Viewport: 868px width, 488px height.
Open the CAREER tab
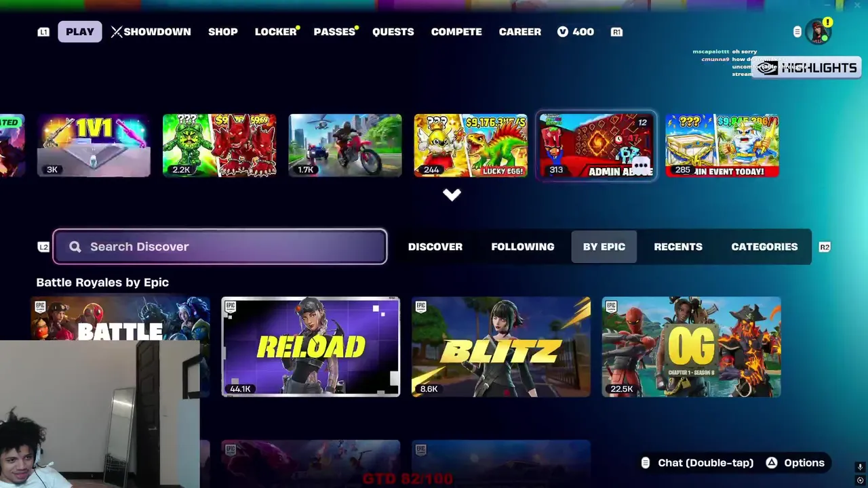(520, 32)
